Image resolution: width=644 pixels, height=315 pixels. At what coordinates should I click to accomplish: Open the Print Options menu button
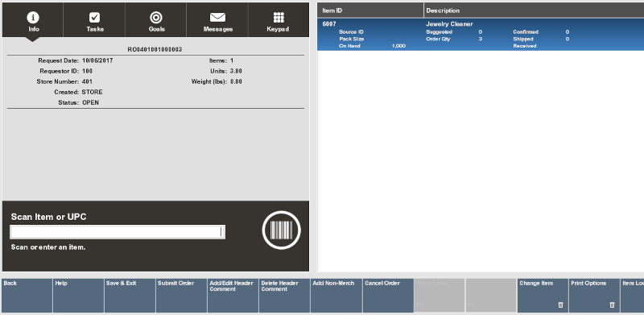click(594, 296)
